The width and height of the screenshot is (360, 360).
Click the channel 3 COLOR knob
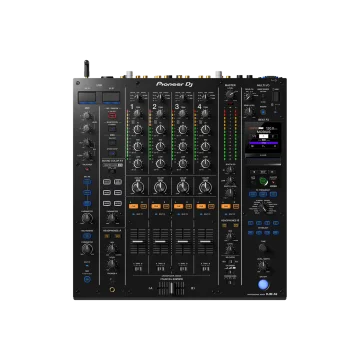pos(183,188)
